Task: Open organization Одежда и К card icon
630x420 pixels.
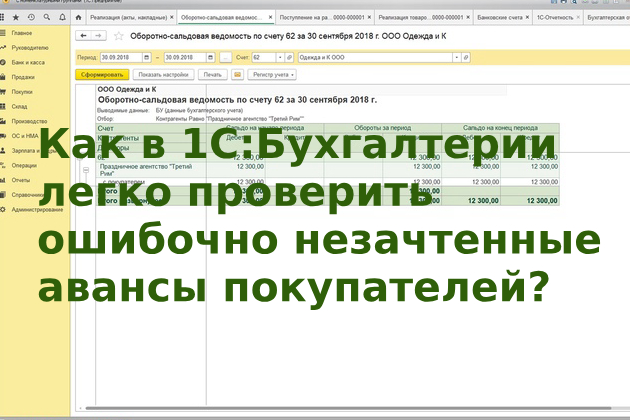Action: (466, 57)
